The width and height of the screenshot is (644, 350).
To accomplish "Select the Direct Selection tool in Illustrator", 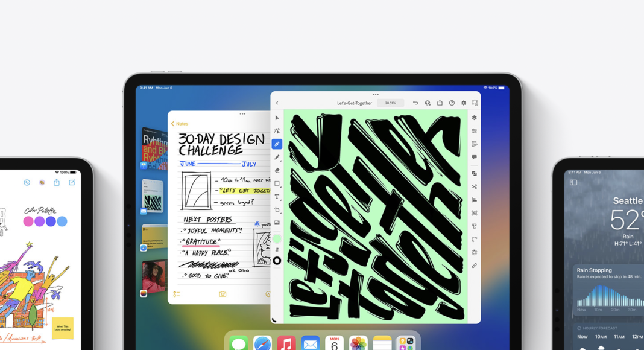I will [277, 131].
